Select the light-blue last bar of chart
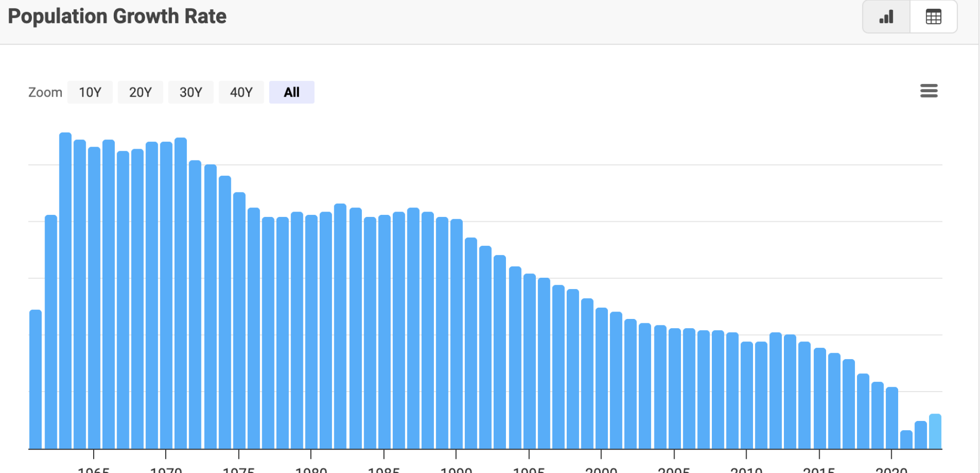The width and height of the screenshot is (980, 473). [x=935, y=431]
